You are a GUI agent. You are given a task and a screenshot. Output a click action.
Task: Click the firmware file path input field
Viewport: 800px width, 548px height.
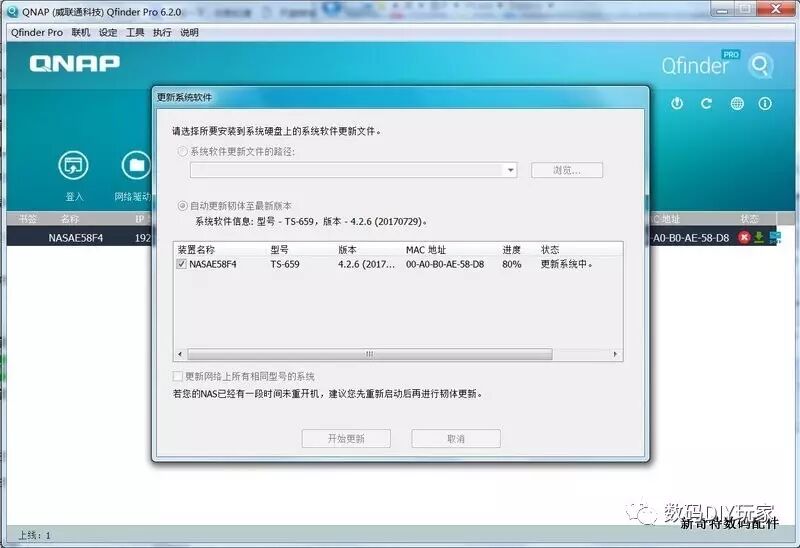click(x=347, y=170)
